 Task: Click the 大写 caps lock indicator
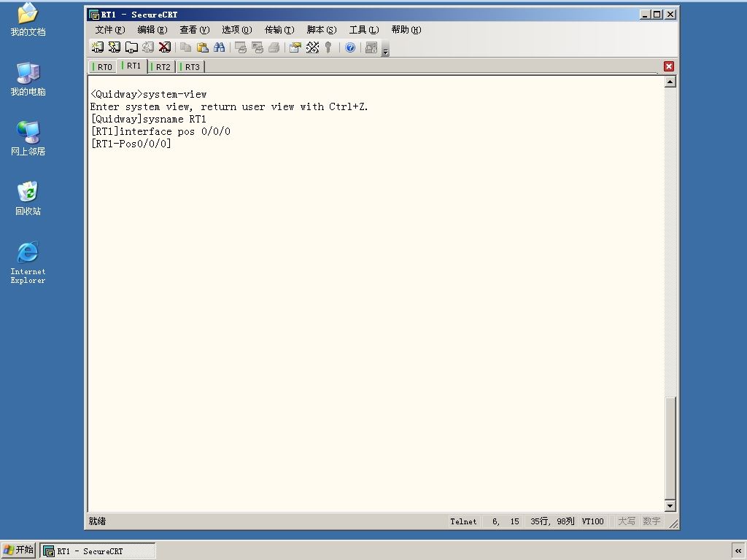click(627, 521)
